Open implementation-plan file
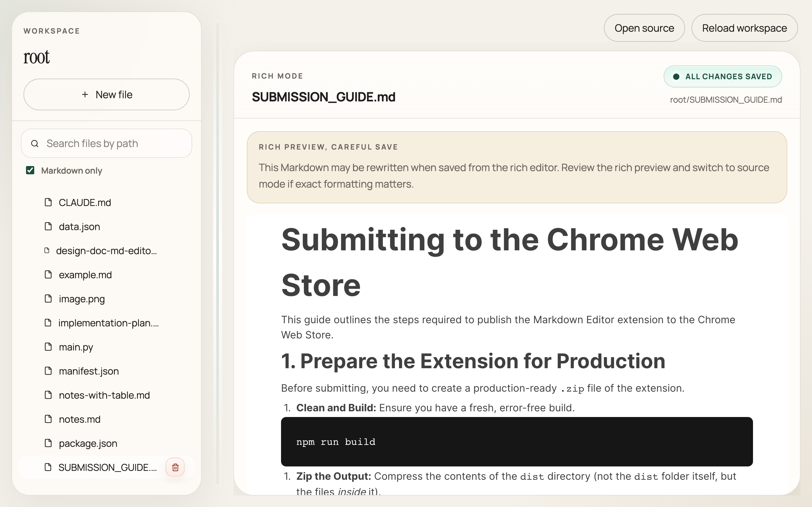 [x=108, y=323]
